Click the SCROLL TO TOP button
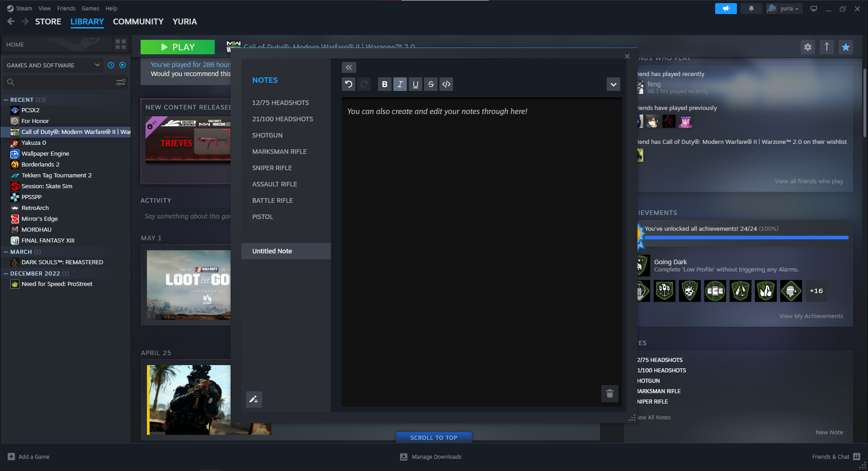The width and height of the screenshot is (868, 471). coord(434,438)
